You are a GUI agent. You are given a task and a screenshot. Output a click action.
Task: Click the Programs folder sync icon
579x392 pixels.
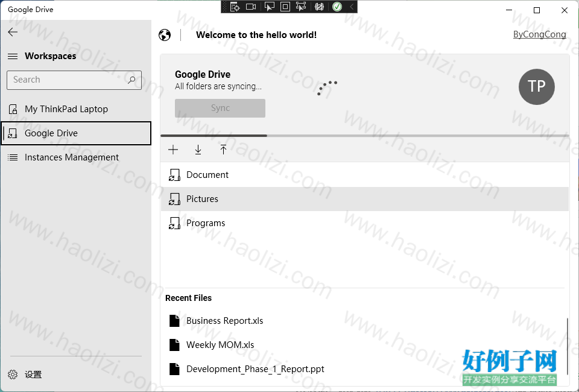174,223
